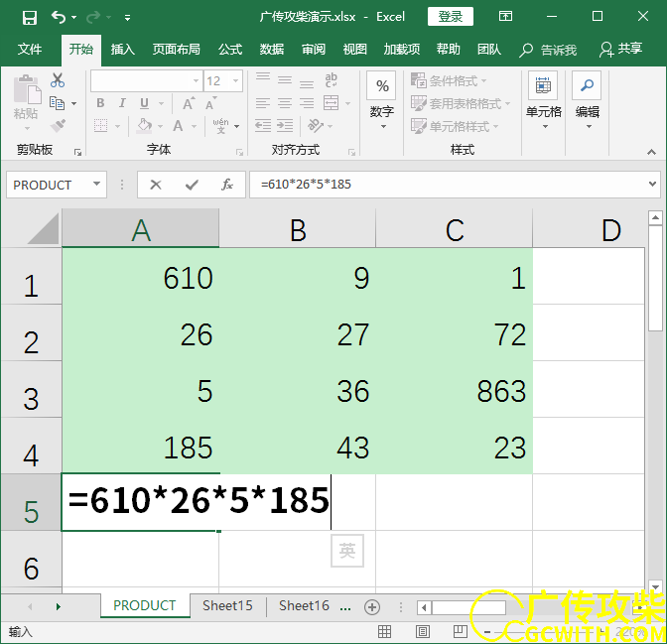Cancel formula entry with the X icon
667x644 pixels.
(156, 185)
